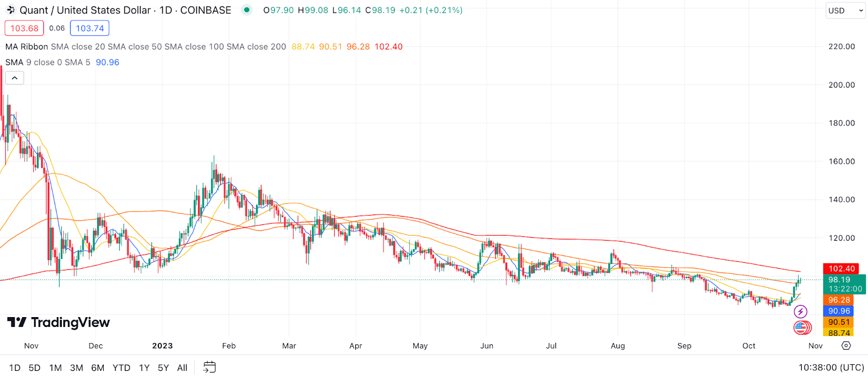Select the 1Y time range

[x=144, y=368]
